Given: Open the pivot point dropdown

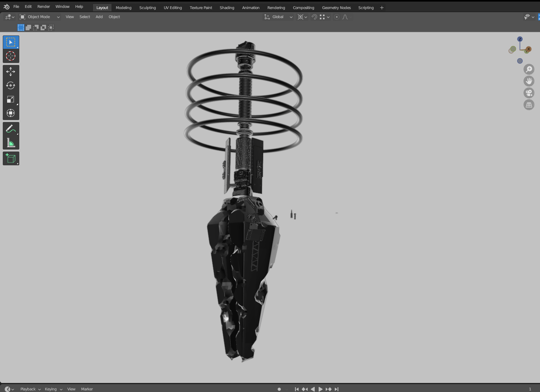Looking at the screenshot, I should [302, 17].
